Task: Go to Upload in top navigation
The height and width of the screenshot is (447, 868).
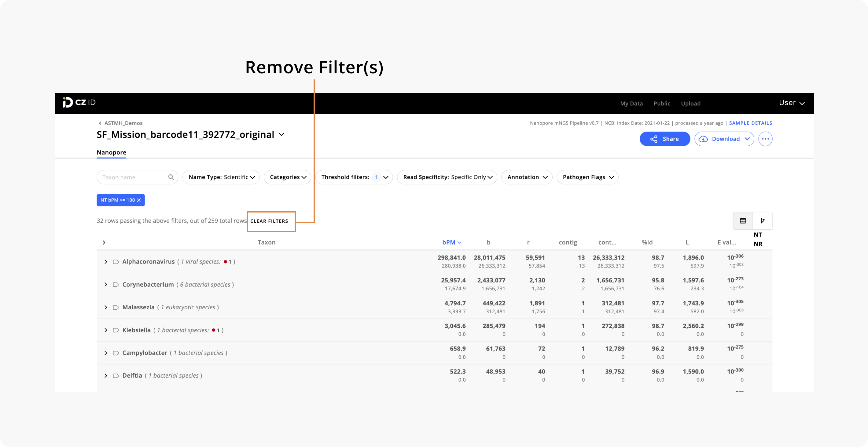Action: pos(691,103)
